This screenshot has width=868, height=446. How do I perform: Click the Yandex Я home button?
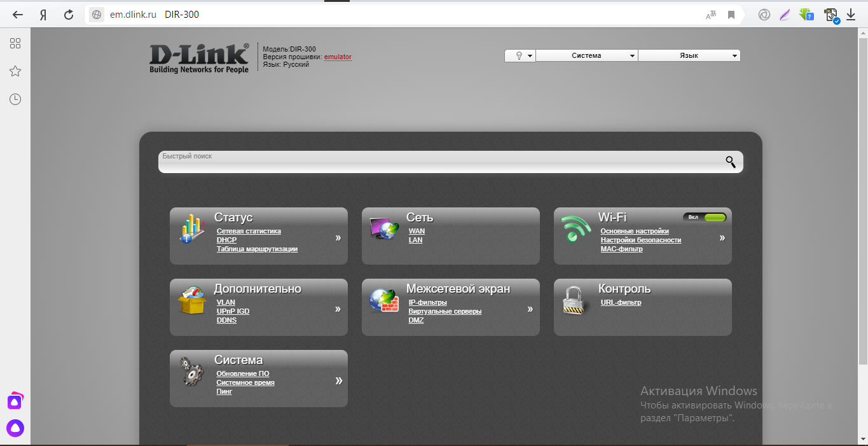point(43,15)
